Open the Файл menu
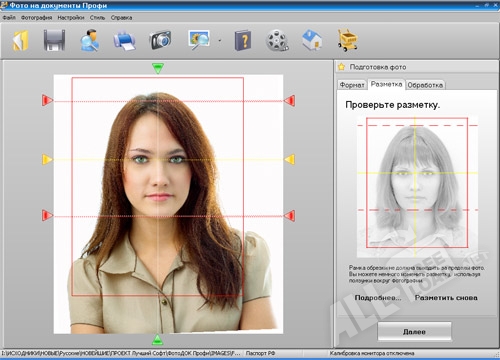Image resolution: width=500 pixels, height=360 pixels. click(x=9, y=18)
